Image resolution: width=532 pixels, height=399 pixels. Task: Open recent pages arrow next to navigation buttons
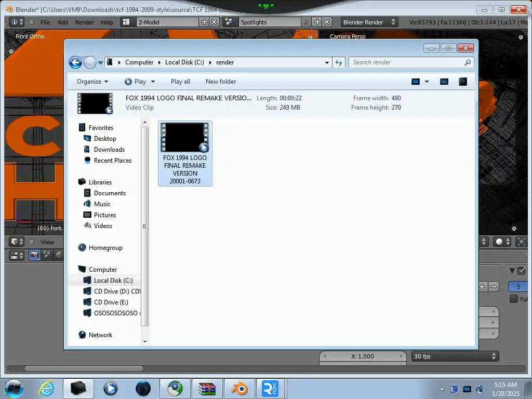(x=100, y=63)
